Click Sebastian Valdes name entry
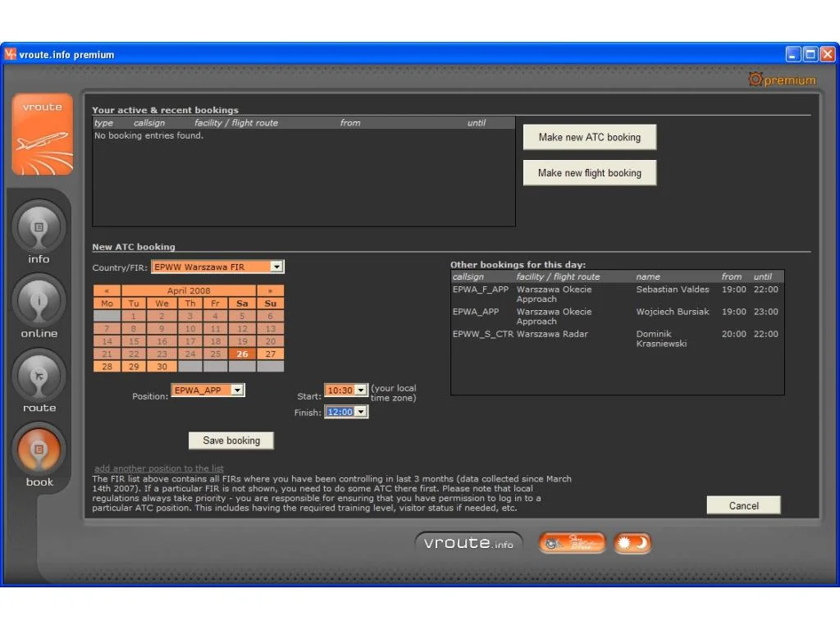 pos(673,290)
